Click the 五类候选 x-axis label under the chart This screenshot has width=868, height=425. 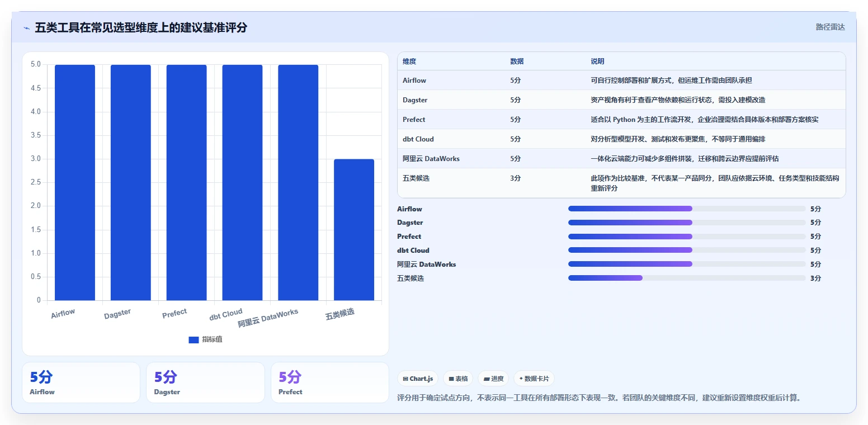click(x=340, y=314)
